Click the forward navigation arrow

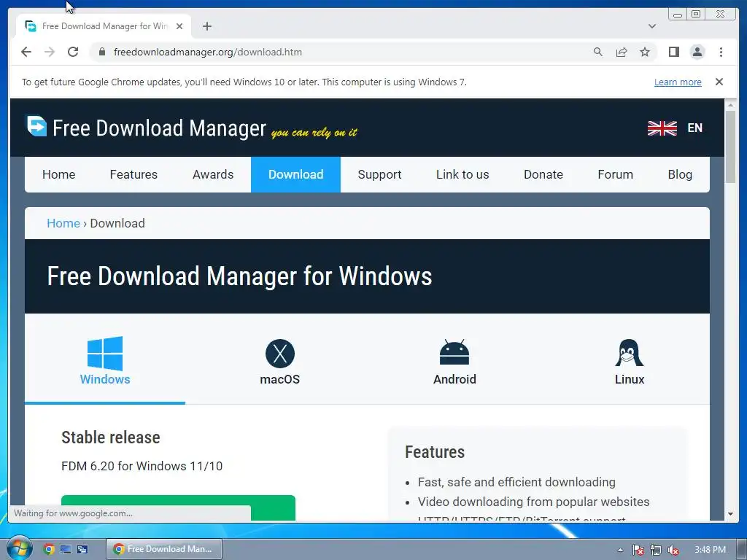[50, 52]
